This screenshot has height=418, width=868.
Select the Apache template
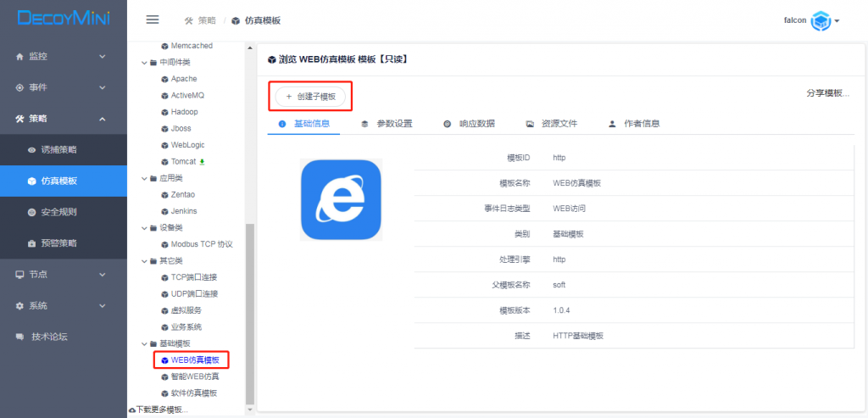(184, 79)
